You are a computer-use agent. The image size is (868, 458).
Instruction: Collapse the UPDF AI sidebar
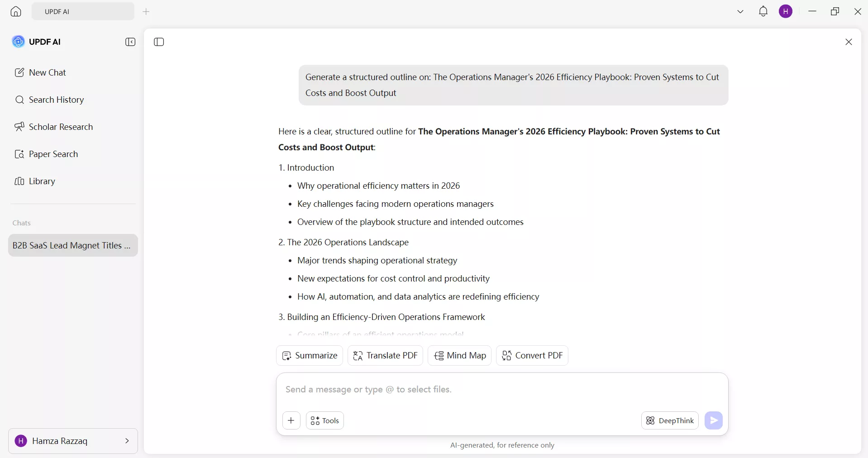(130, 42)
